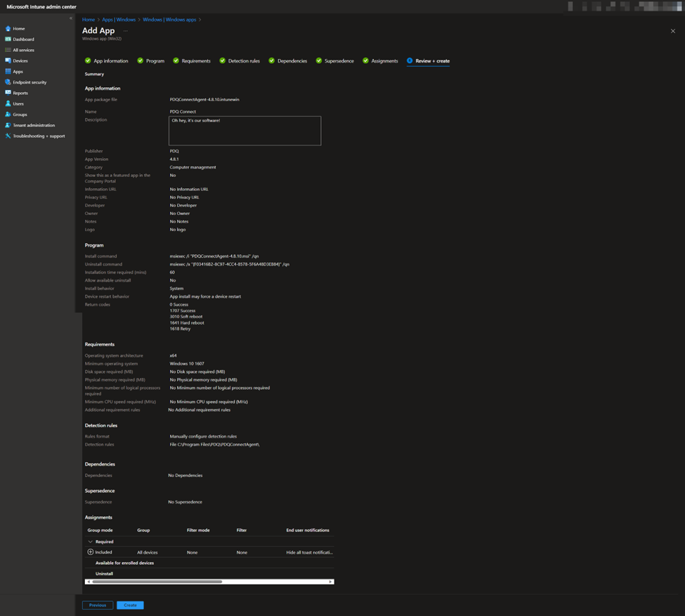Click the Filter mode column header

[198, 530]
